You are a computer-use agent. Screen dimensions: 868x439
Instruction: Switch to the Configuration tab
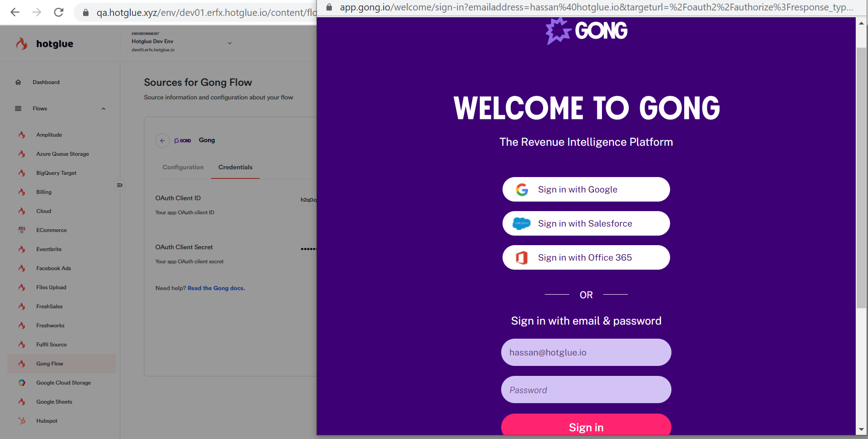(x=183, y=167)
